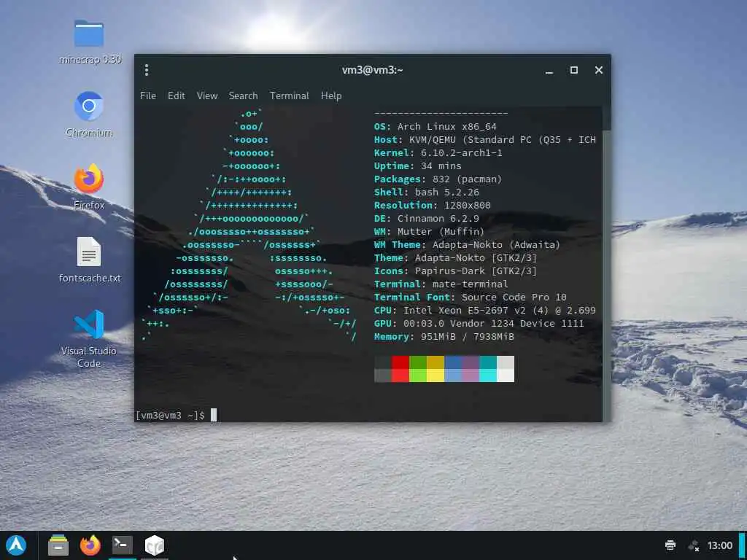This screenshot has height=560, width=747.
Task: Click the 'GPU: 00:03.0 Vendor 1234' line
Action: pyautogui.click(x=479, y=323)
